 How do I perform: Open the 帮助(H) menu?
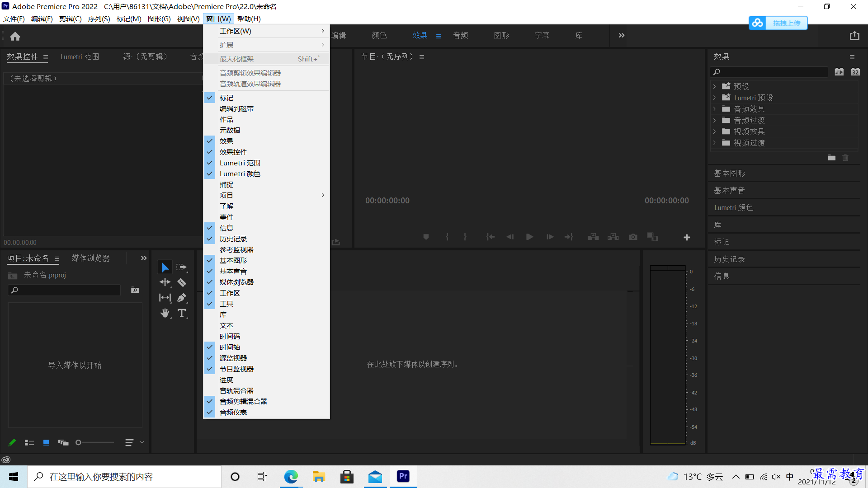click(x=249, y=19)
